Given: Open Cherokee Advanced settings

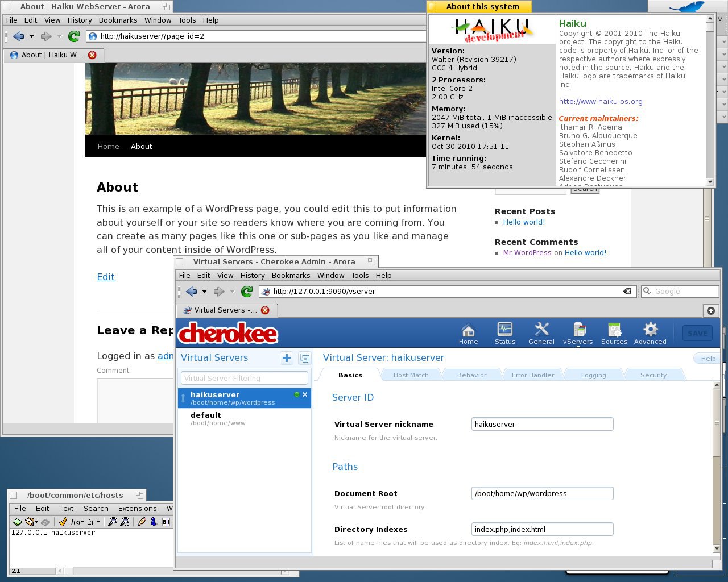Looking at the screenshot, I should pos(650,334).
